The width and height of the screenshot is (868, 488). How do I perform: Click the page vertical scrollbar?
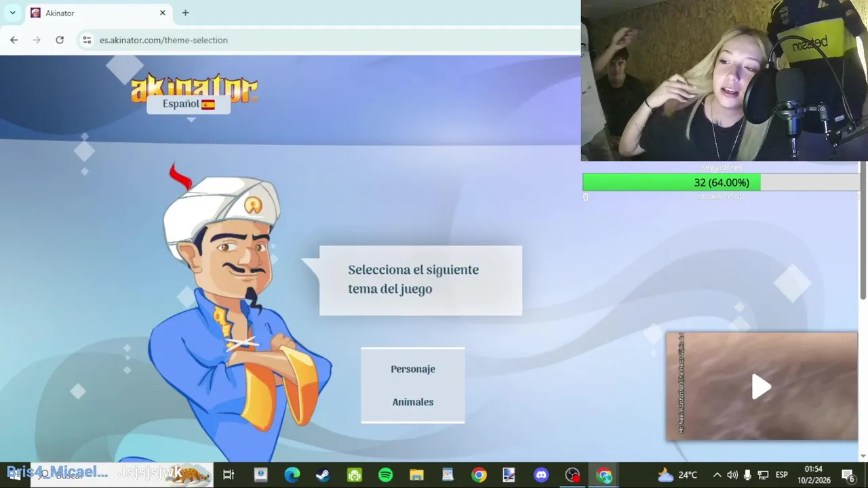[x=863, y=230]
